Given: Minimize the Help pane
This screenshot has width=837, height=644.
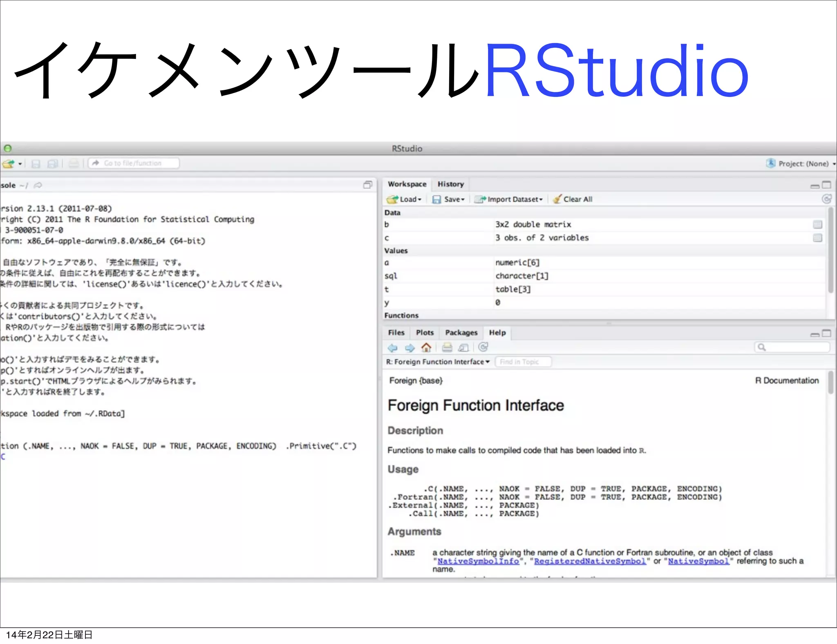Looking at the screenshot, I should pyautogui.click(x=815, y=335).
